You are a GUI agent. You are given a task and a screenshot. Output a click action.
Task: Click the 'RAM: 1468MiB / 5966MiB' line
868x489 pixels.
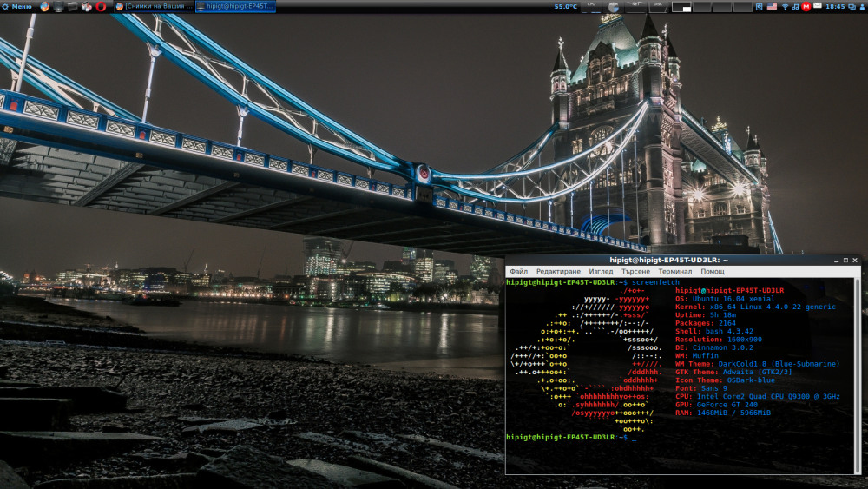point(722,413)
